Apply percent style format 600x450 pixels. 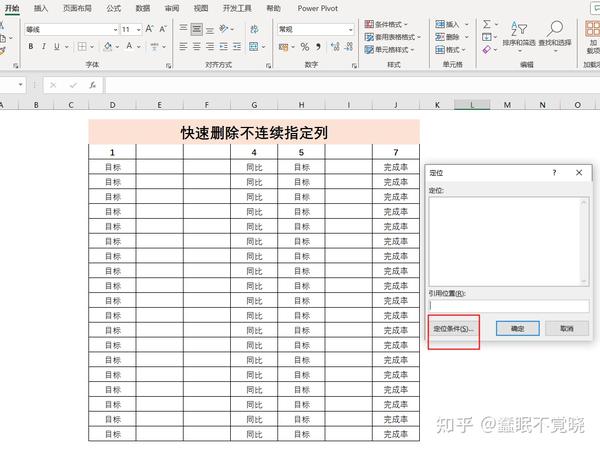point(305,47)
